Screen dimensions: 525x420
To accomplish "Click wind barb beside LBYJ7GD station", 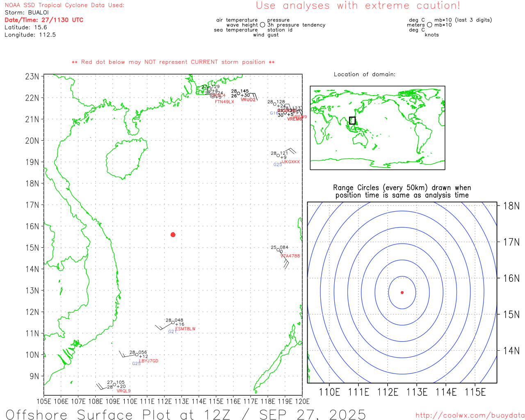I will [128, 354].
